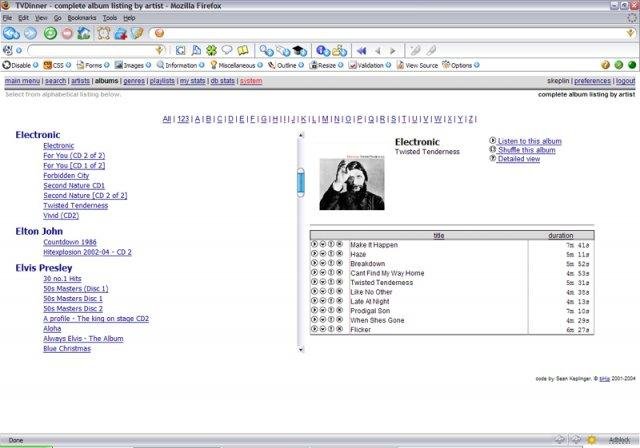Image resolution: width=640 pixels, height=448 pixels.
Task: Click the info icon on Twisted Tenderness row
Action: [x=331, y=282]
